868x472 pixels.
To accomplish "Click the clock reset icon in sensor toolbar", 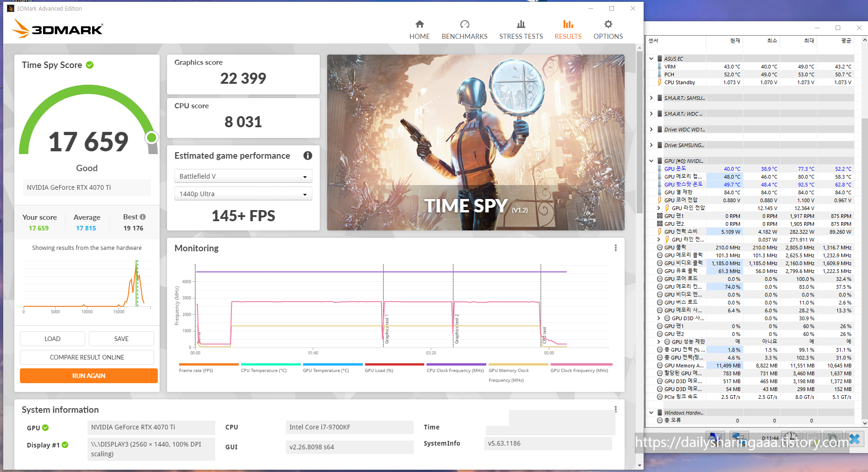I will point(791,438).
